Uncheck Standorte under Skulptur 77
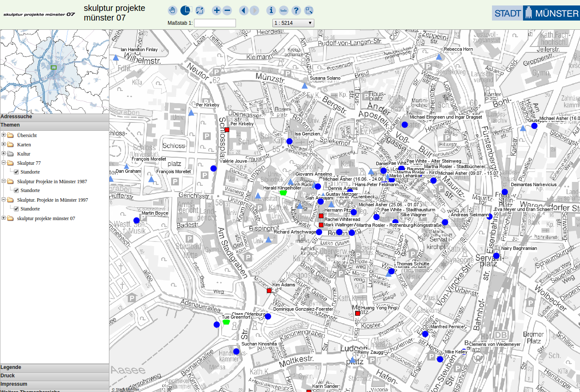This screenshot has height=392, width=580. point(16,172)
